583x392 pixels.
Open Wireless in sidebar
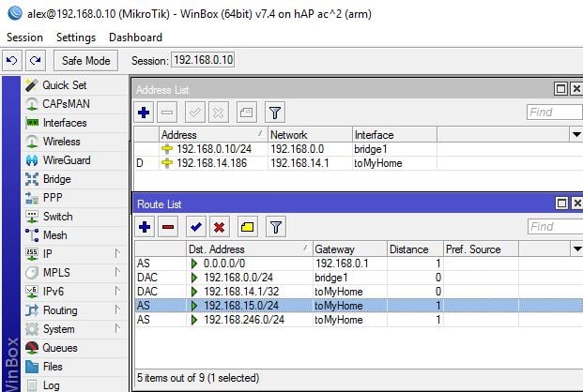tap(74, 142)
